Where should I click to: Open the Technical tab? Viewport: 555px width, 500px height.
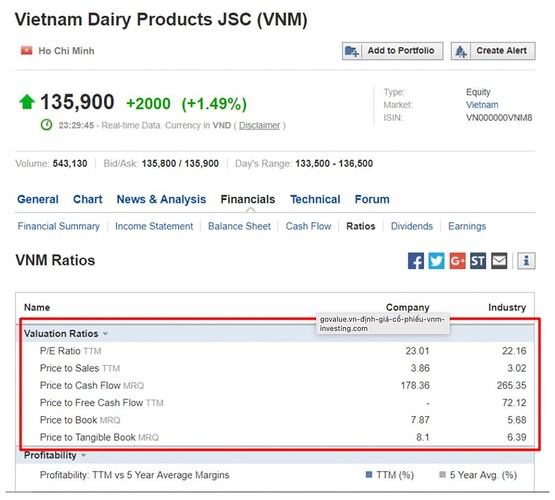coord(315,200)
